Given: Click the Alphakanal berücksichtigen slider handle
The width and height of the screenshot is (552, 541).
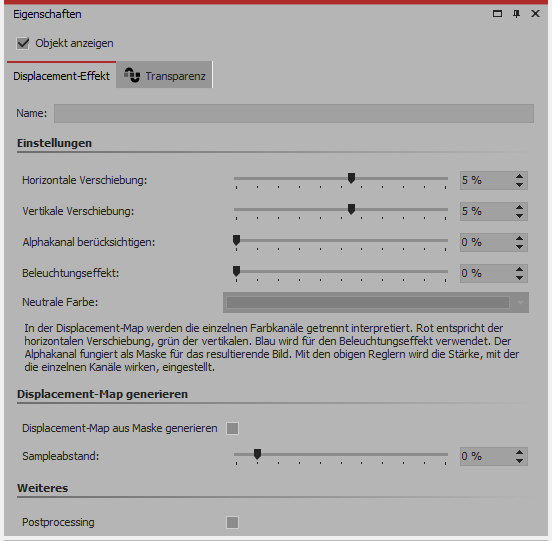Looking at the screenshot, I should click(237, 240).
